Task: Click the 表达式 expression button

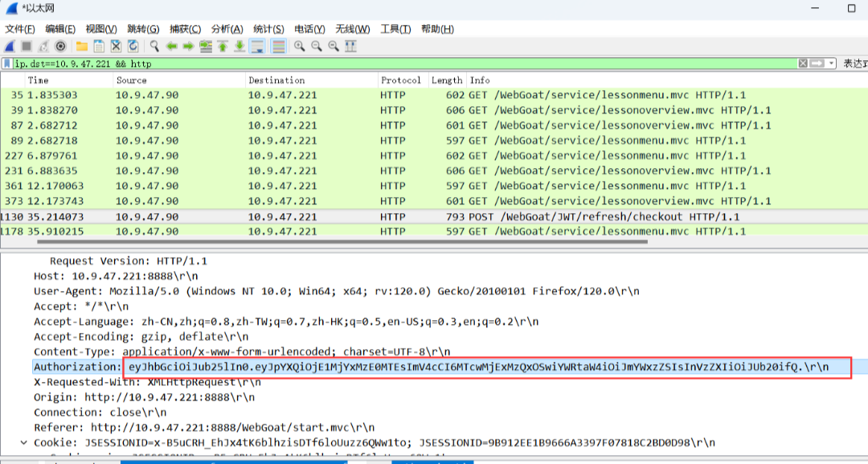Action: point(855,64)
